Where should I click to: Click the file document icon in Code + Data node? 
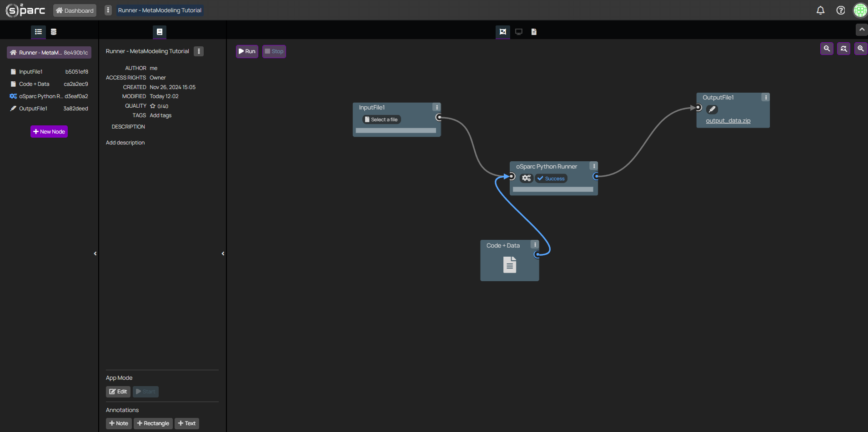click(510, 265)
